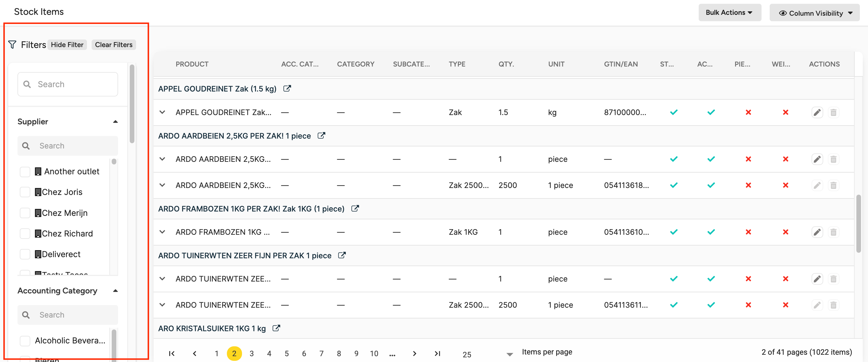Collapse the Supplier filter section
This screenshot has height=362, width=868.
[115, 122]
